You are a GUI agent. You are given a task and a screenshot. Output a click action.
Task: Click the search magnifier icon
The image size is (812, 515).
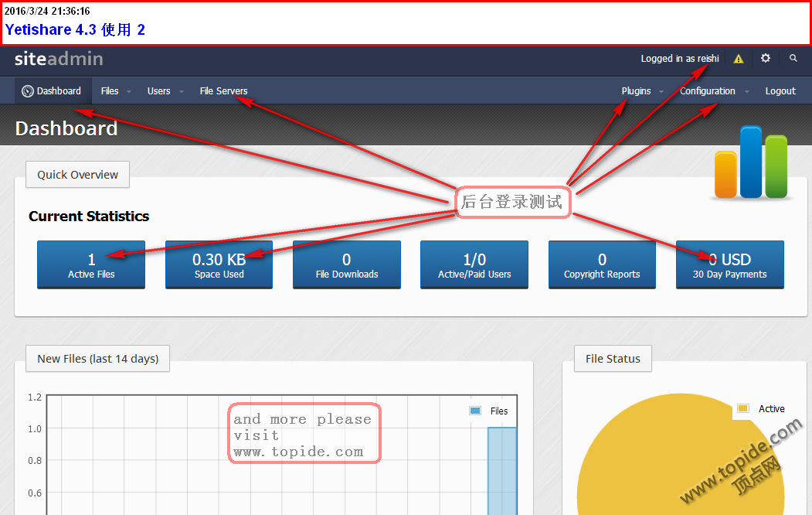793,58
